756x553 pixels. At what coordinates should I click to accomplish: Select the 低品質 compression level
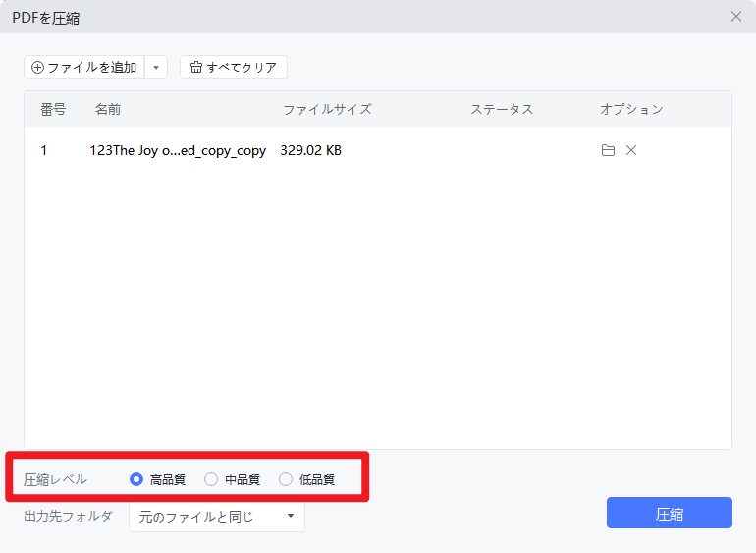(286, 479)
